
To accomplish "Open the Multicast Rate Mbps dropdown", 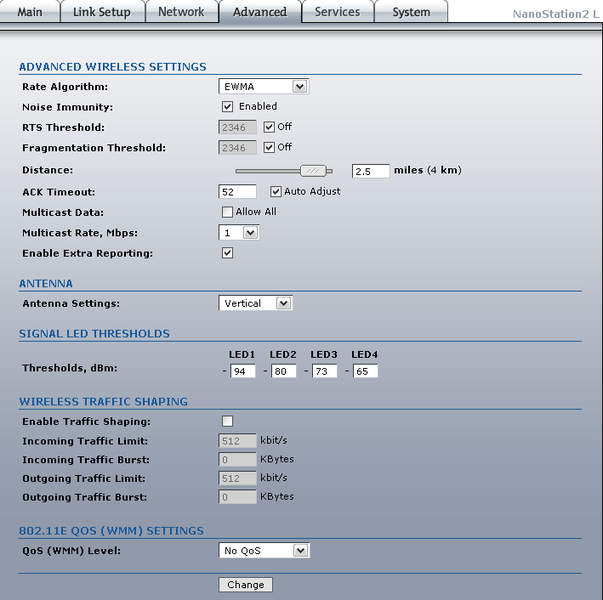I will pos(239,233).
